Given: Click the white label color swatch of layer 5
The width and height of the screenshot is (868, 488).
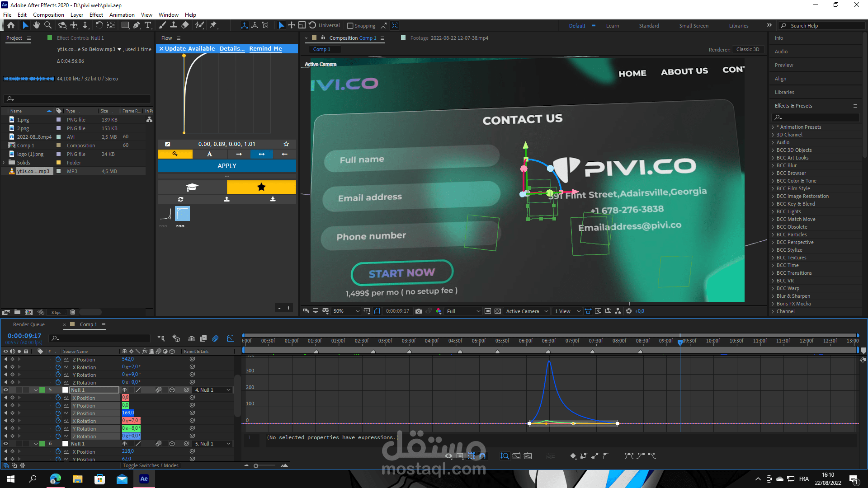Looking at the screenshot, I should tap(65, 390).
